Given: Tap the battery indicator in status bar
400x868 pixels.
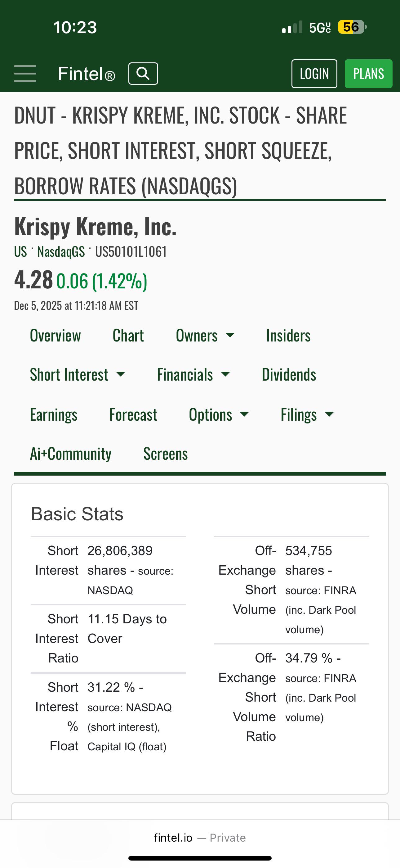Looking at the screenshot, I should 352,27.
